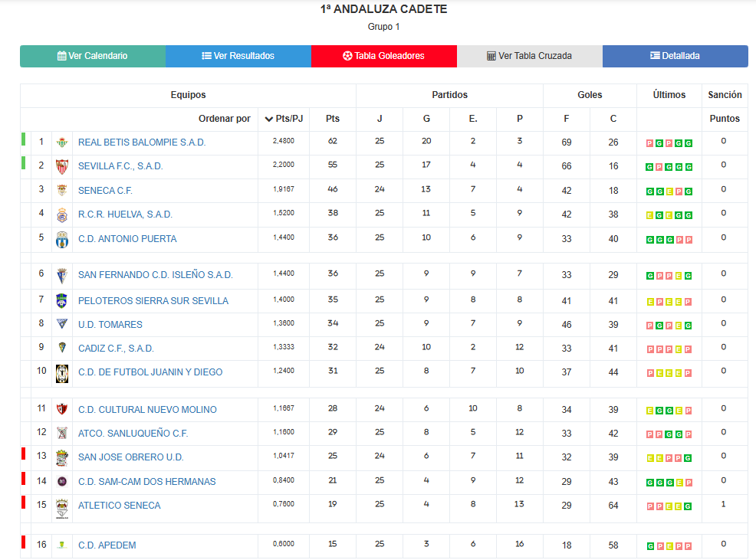
Task: Click the C.D. Apedem crest icon
Action: point(61,545)
